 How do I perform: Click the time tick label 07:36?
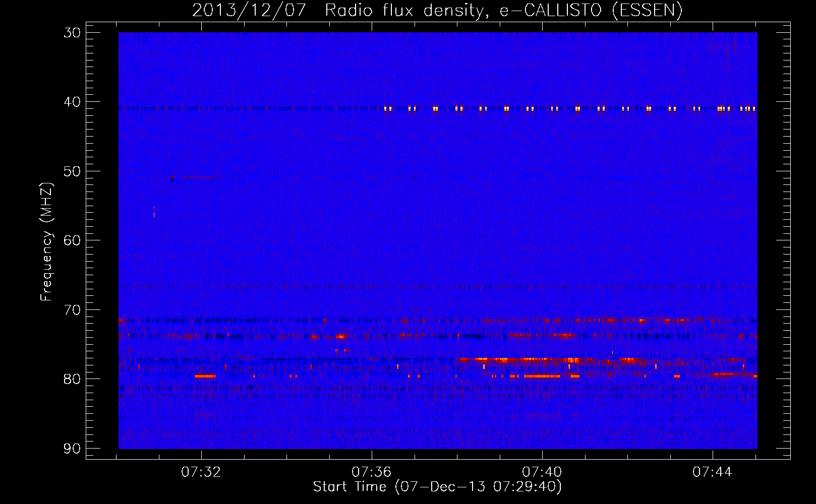[x=372, y=472]
